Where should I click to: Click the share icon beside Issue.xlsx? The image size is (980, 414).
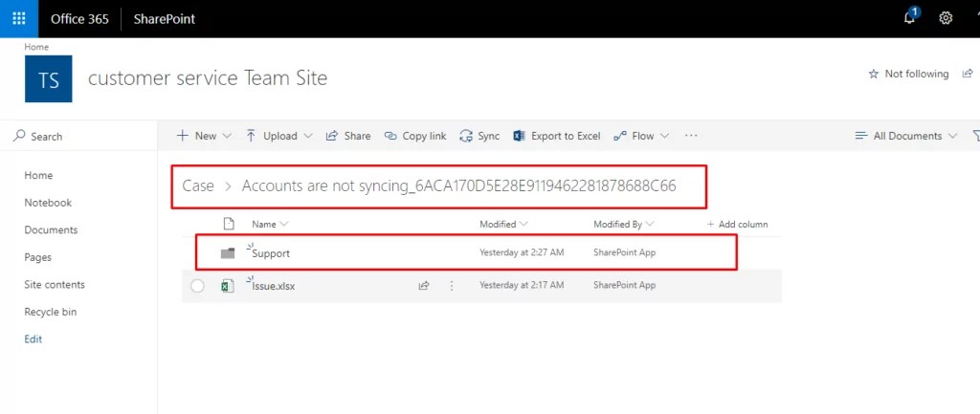[x=424, y=285]
